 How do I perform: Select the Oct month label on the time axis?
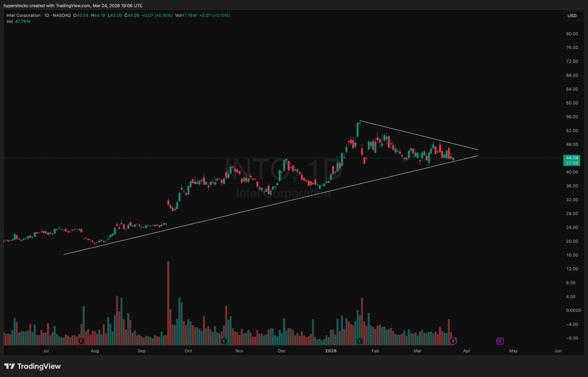tap(188, 351)
